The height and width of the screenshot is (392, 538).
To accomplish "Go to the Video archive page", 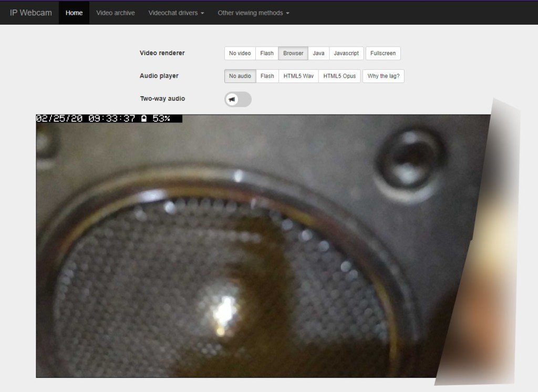I will 116,13.
